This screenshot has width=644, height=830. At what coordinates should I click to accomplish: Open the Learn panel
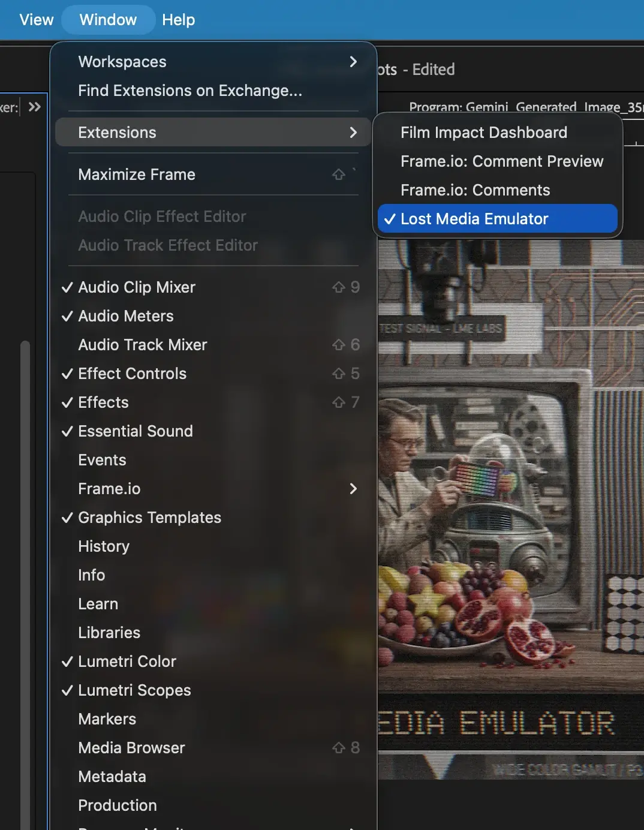(x=213, y=604)
